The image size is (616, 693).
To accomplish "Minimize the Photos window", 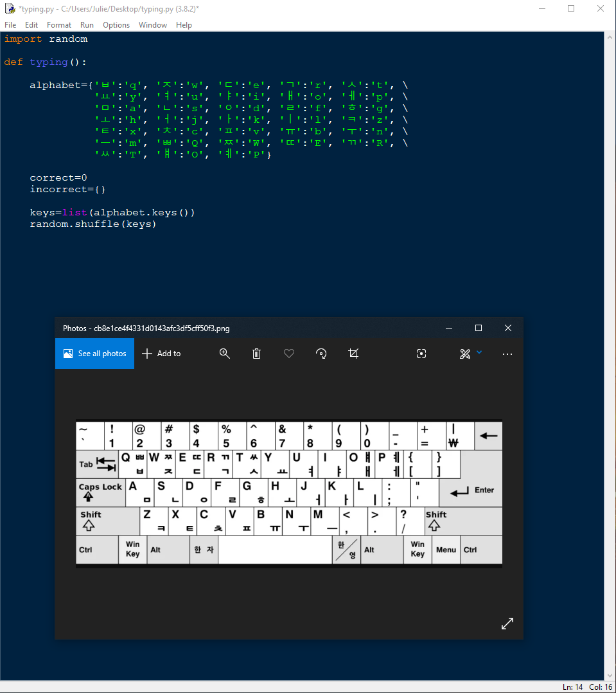I will pyautogui.click(x=449, y=328).
